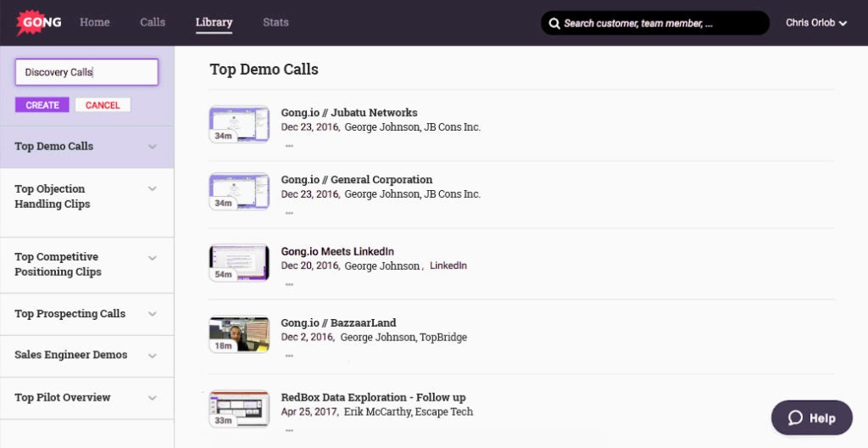
Task: Select the Top Demo Calls folder
Action: click(x=87, y=147)
